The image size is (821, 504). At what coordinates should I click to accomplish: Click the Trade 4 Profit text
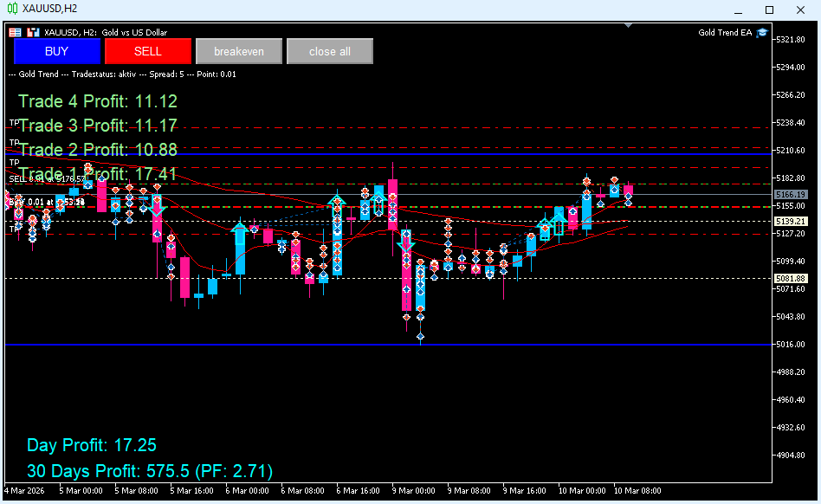pyautogui.click(x=98, y=101)
